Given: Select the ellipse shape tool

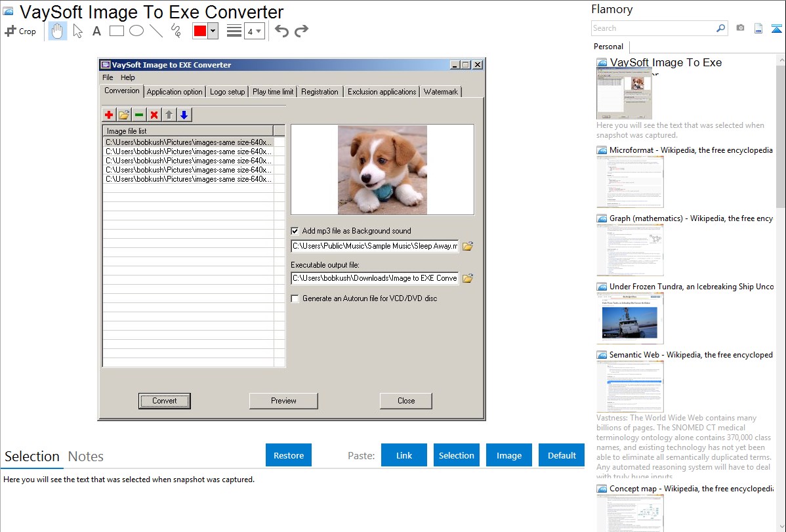Looking at the screenshot, I should (x=136, y=31).
